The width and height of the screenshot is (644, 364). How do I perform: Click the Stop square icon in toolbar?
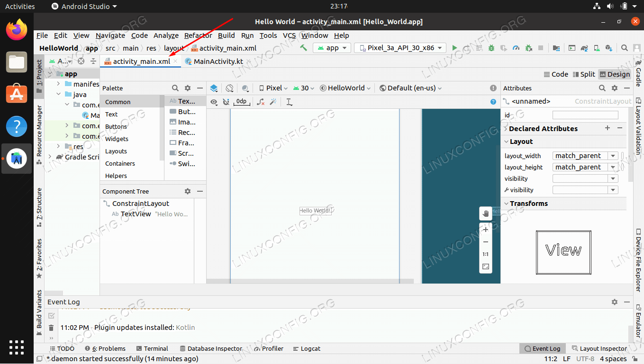(x=541, y=48)
